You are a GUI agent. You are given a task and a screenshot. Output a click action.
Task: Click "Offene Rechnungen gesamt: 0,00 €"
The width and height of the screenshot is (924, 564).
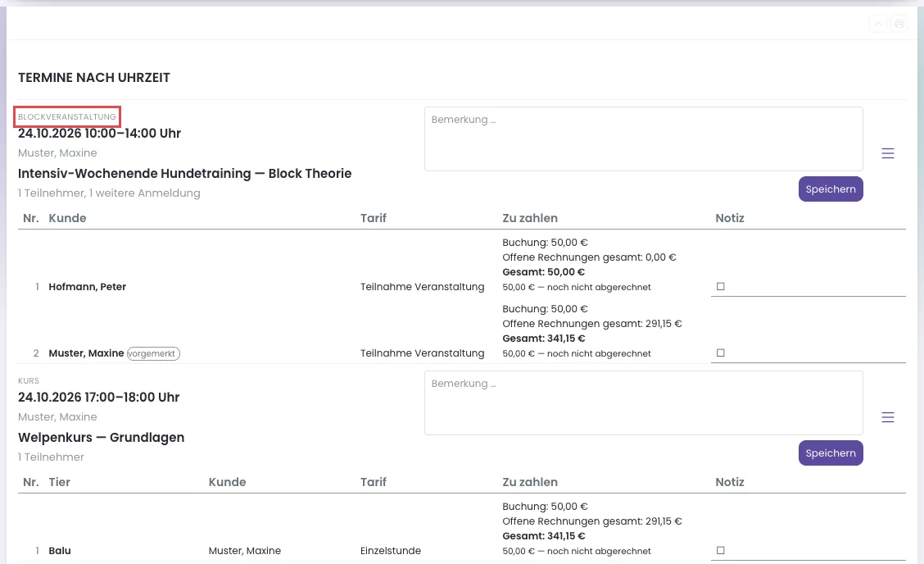pyautogui.click(x=589, y=257)
